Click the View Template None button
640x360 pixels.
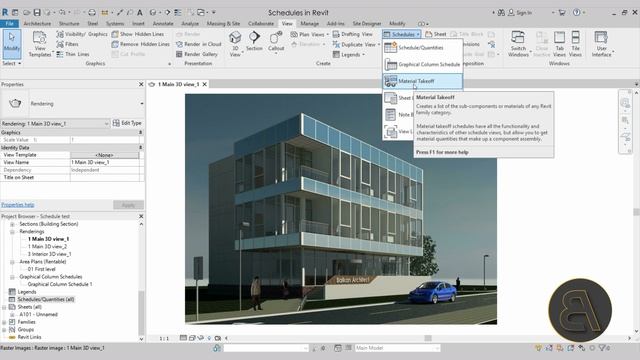pos(104,155)
